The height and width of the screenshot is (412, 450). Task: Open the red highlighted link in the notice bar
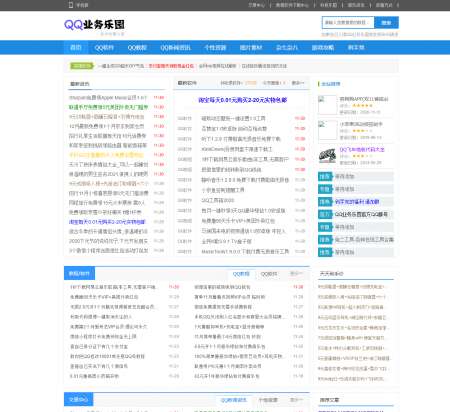[171, 66]
